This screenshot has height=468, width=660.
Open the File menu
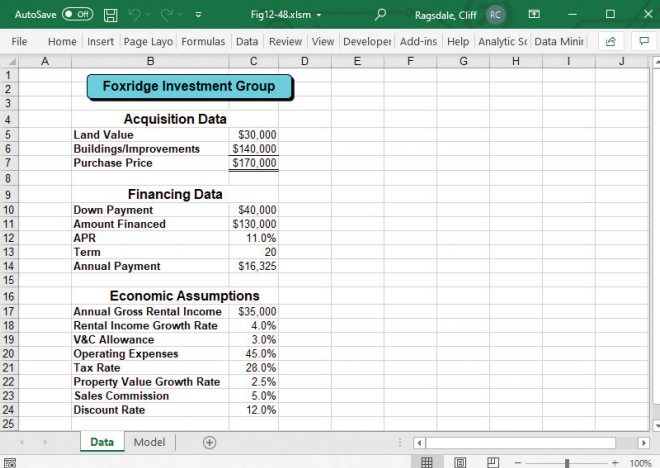click(x=19, y=41)
